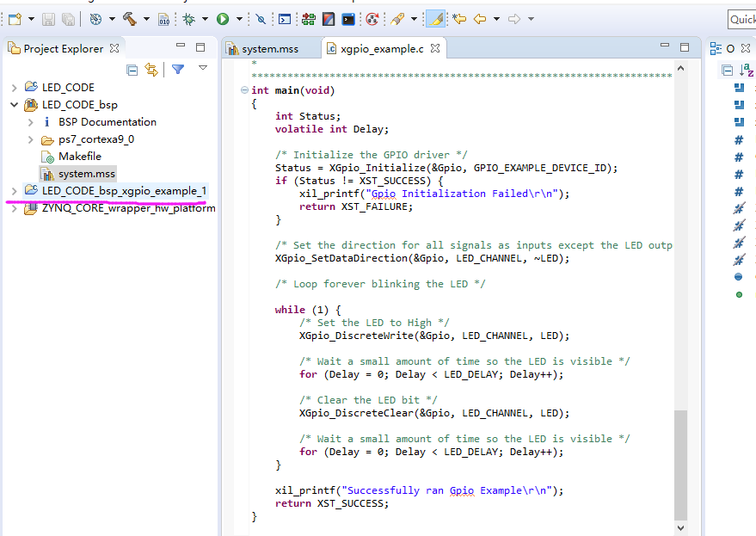The height and width of the screenshot is (536, 756).
Task: Select the Makefile in the project tree
Action: (79, 157)
